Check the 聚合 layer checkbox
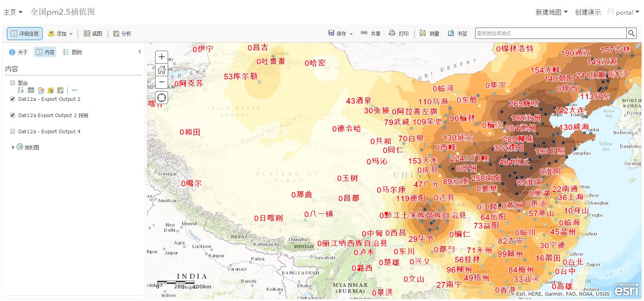The width and height of the screenshot is (644, 301). click(13, 83)
